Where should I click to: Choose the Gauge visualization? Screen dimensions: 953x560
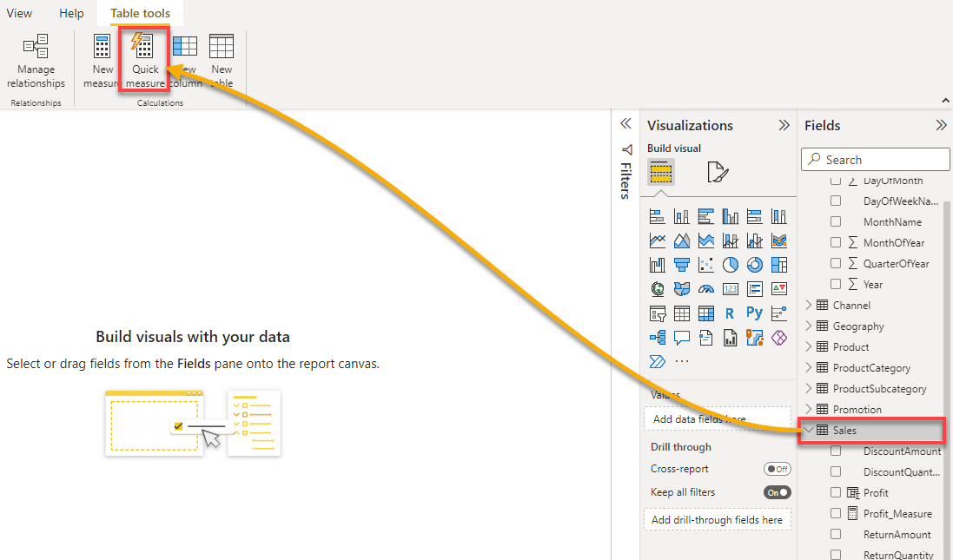(705, 289)
